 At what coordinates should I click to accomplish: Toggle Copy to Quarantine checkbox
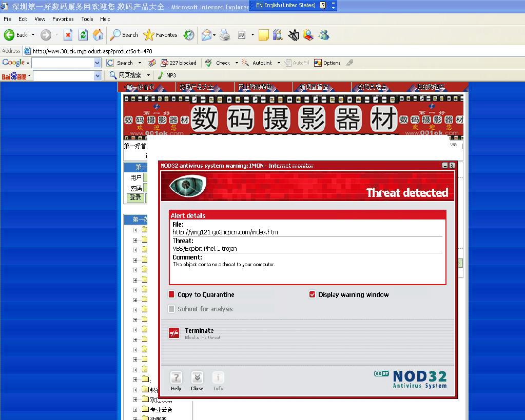171,294
